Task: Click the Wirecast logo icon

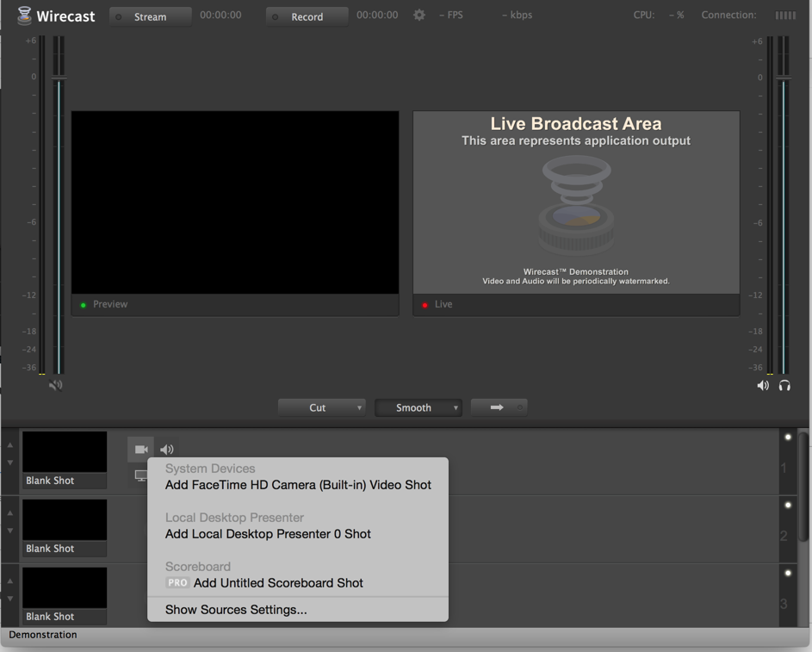Action: (x=24, y=16)
